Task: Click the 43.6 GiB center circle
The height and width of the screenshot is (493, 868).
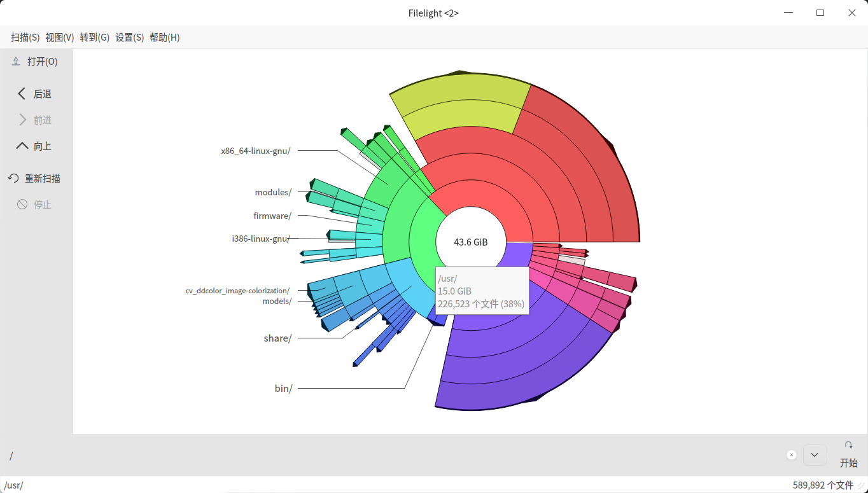Action: click(x=471, y=242)
